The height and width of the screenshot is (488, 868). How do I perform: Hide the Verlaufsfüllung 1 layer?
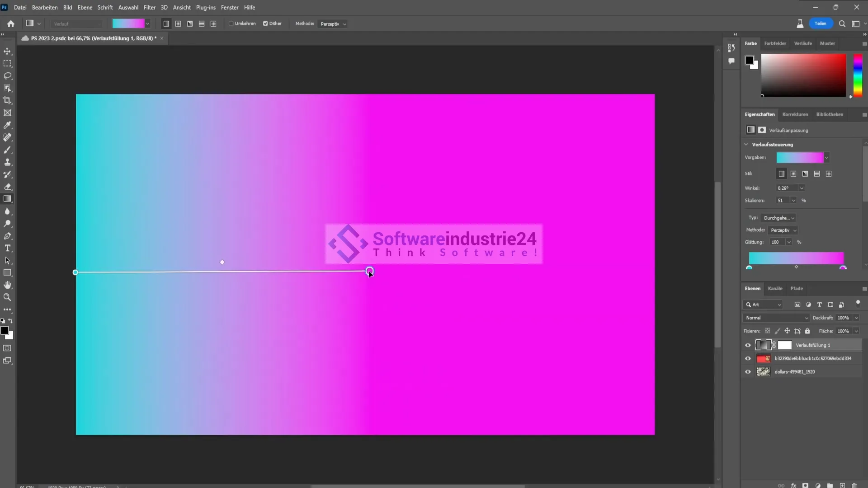tap(748, 345)
